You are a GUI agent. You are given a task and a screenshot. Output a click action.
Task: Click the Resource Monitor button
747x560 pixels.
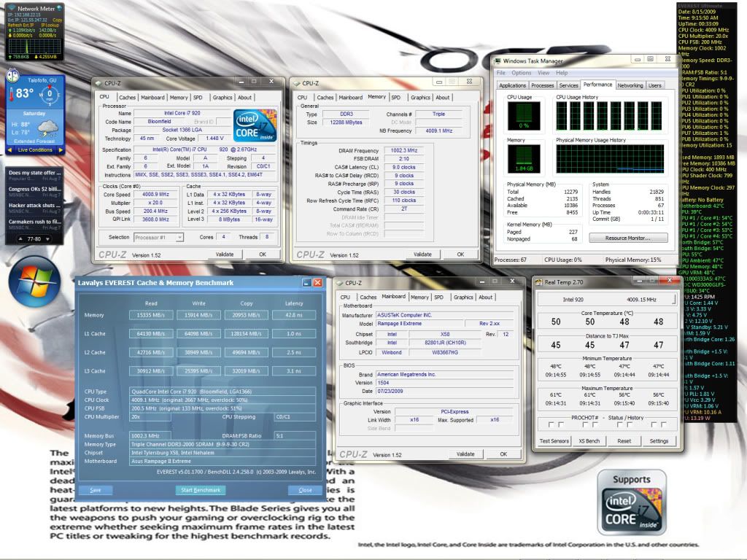627,238
